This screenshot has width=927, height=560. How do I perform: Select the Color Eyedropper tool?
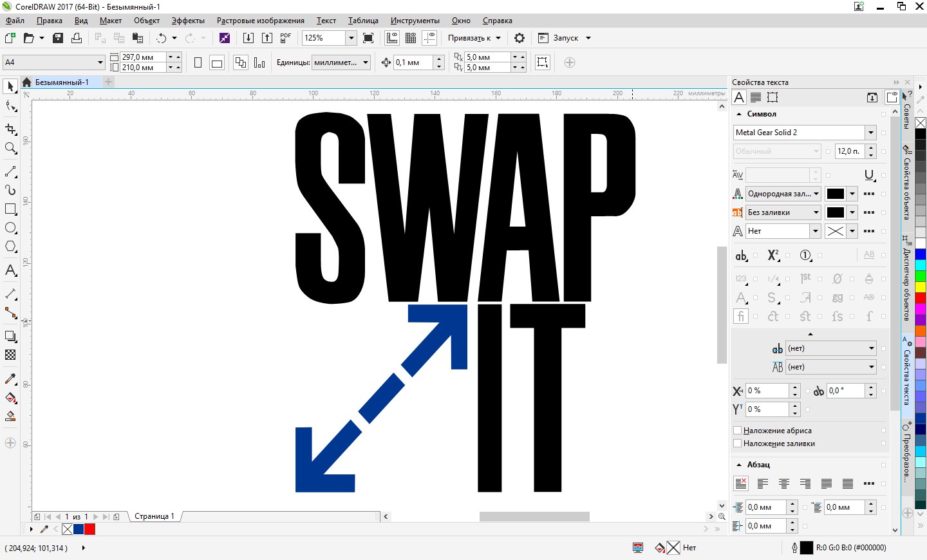[x=10, y=378]
